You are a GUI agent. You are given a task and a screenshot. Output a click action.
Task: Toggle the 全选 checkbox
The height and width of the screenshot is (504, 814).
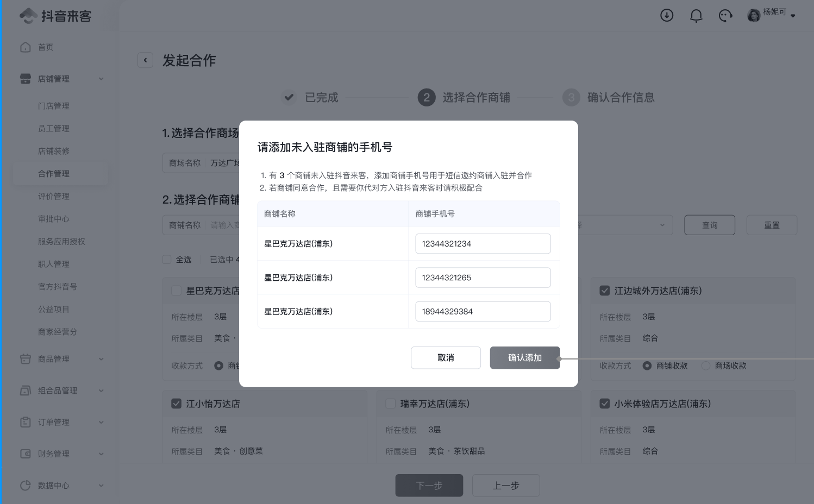[167, 260]
